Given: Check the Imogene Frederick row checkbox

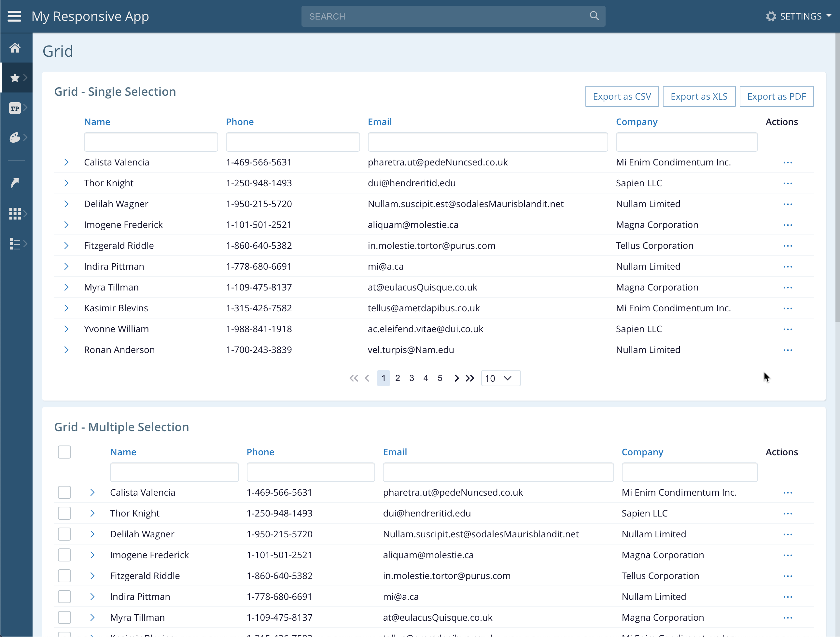Looking at the screenshot, I should (x=64, y=555).
